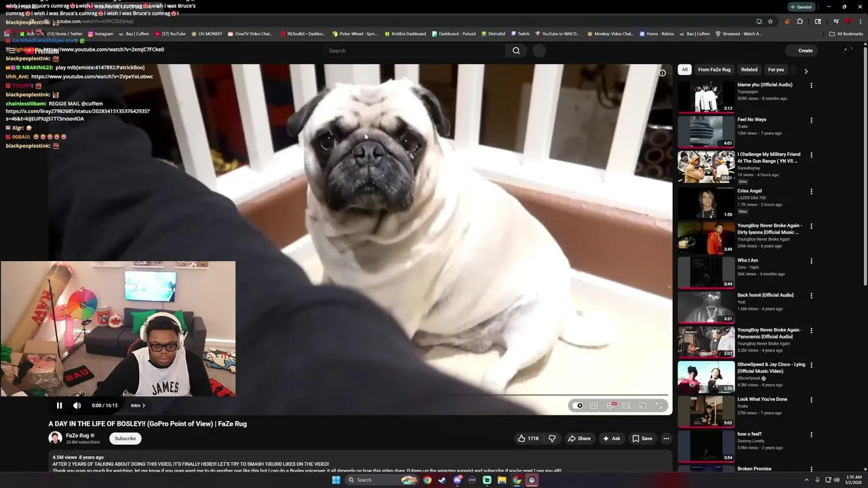This screenshot has width=868, height=488.
Task: Open the Ask button below the video
Action: (611, 439)
